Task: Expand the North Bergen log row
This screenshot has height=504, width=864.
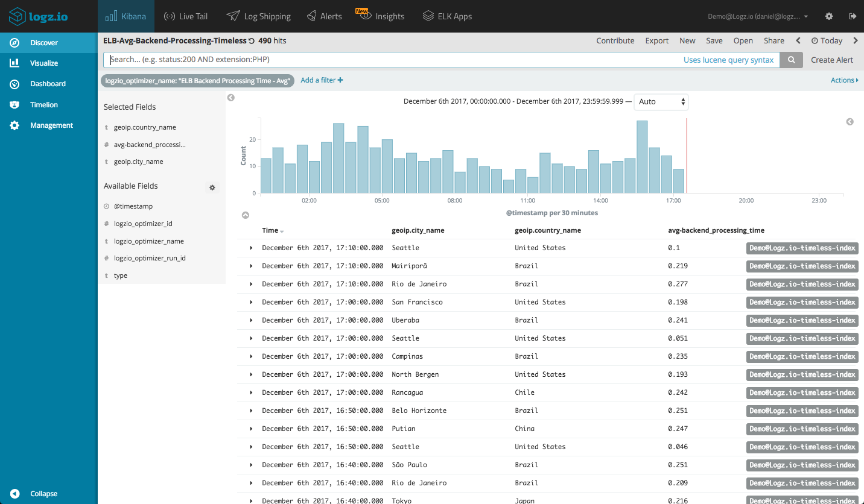Action: coord(251,374)
